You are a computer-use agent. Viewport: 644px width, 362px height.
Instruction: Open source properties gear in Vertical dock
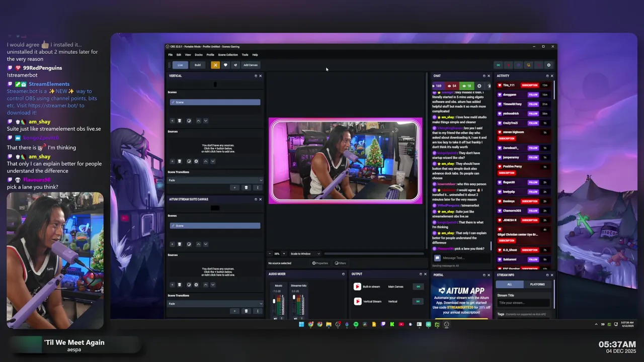(196, 161)
